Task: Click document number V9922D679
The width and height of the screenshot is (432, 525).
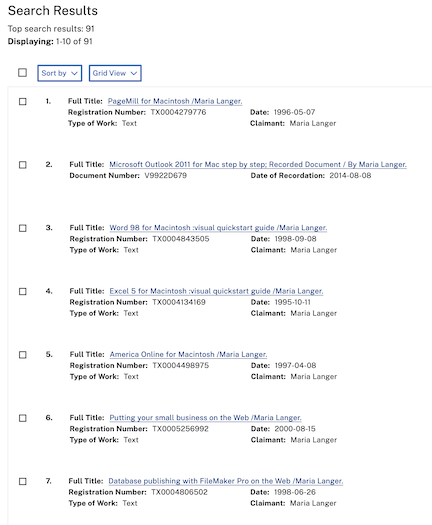Action: pos(165,175)
